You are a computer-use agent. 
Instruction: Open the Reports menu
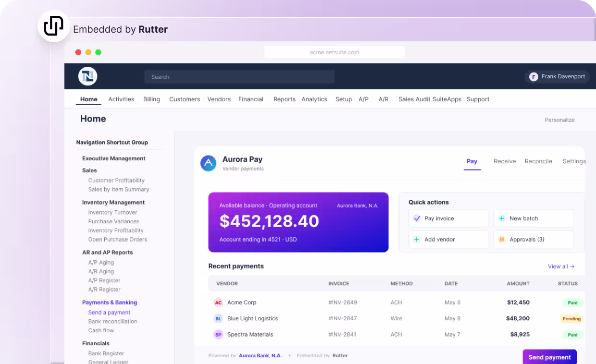pyautogui.click(x=285, y=99)
